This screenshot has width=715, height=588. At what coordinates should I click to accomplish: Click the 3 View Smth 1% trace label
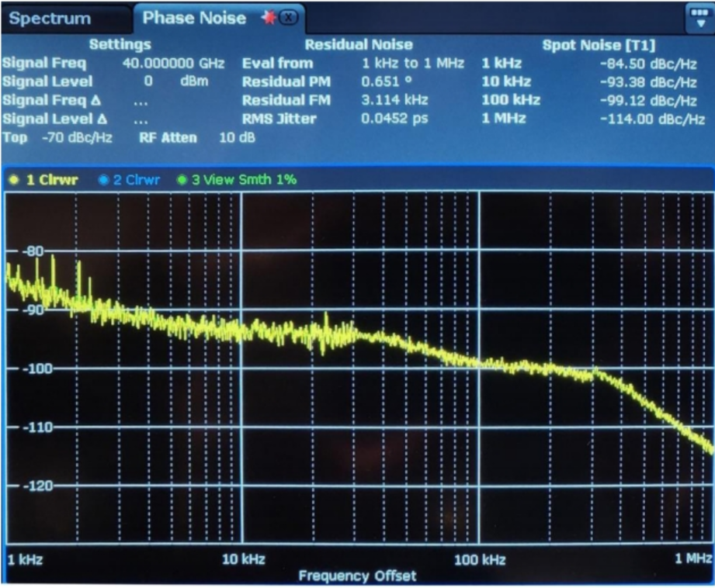coord(244,180)
